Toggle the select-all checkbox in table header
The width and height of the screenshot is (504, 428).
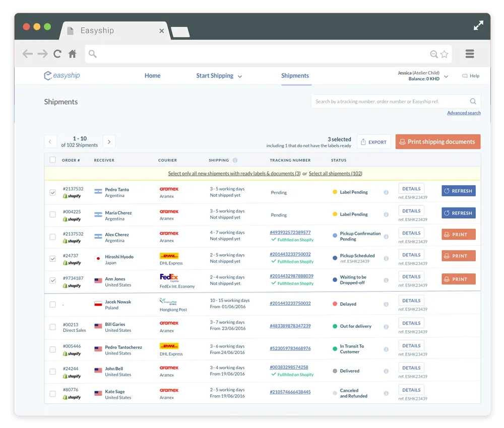[53, 160]
